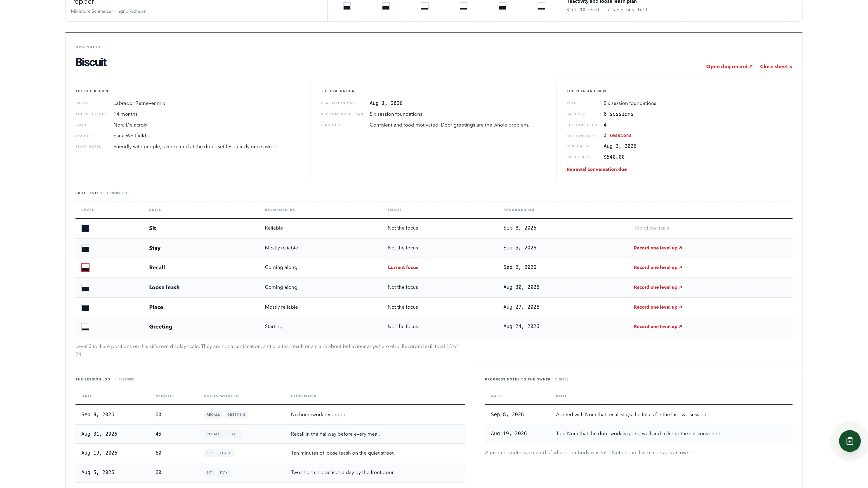Image resolution: width=868 pixels, height=488 pixels.
Task: Click owner name Nora Delacroix
Action: (130, 125)
